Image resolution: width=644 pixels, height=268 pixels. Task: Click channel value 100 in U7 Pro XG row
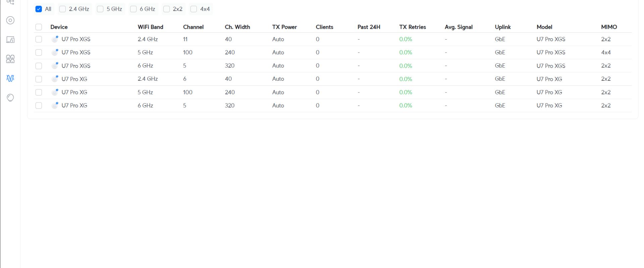point(188,92)
